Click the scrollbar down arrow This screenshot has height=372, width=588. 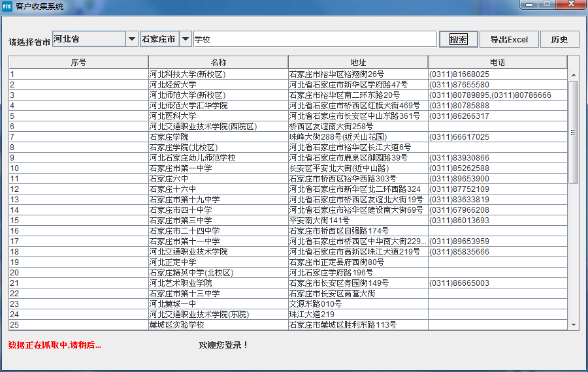tap(574, 324)
